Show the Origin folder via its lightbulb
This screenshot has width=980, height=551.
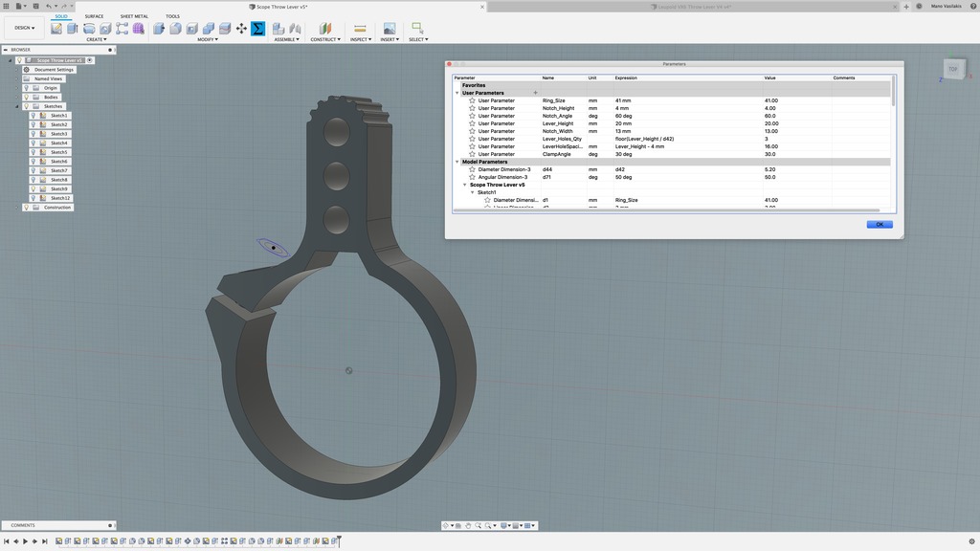(x=27, y=87)
